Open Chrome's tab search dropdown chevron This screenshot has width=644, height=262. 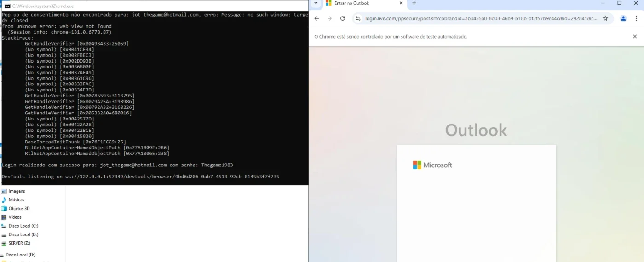(x=316, y=3)
